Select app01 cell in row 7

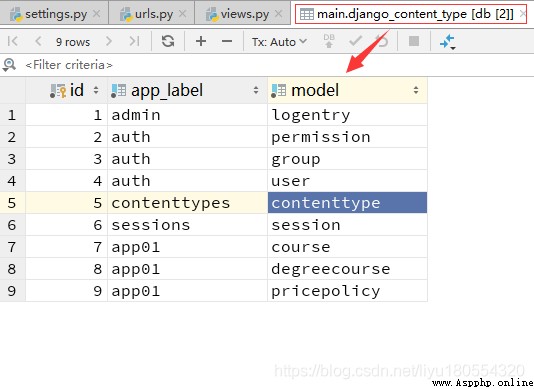pyautogui.click(x=188, y=247)
